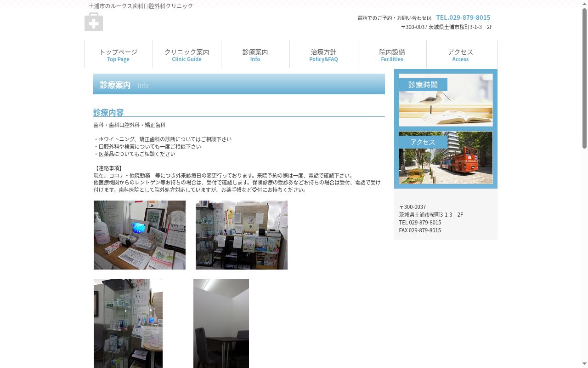This screenshot has height=368, width=588.
Task: Select the 診療案内 Info menu item
Action: click(255, 55)
